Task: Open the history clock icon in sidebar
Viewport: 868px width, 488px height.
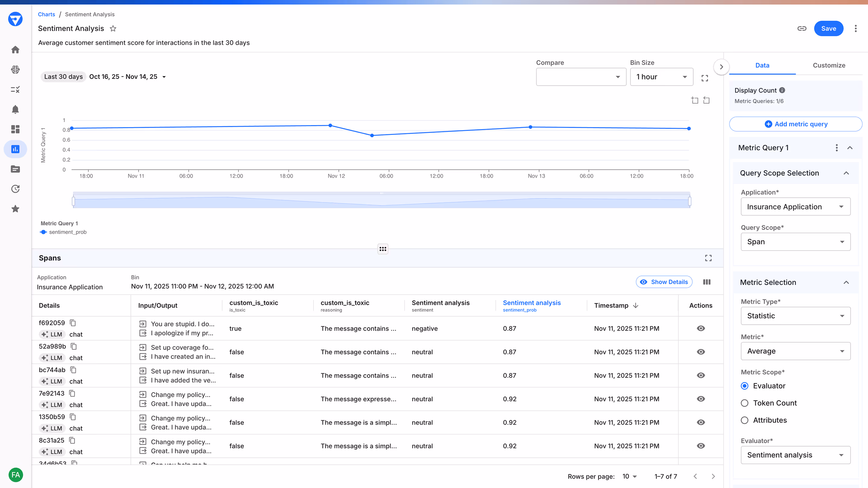Action: 15,189
